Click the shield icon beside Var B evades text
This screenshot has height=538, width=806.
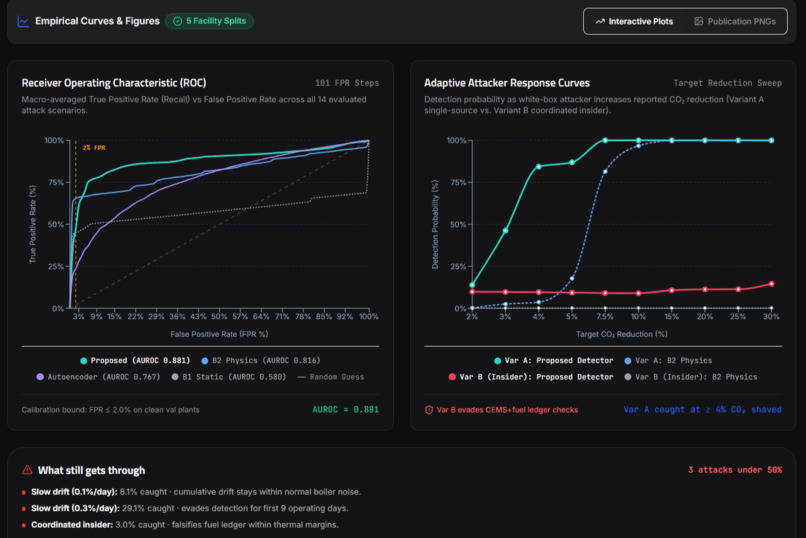tap(429, 410)
